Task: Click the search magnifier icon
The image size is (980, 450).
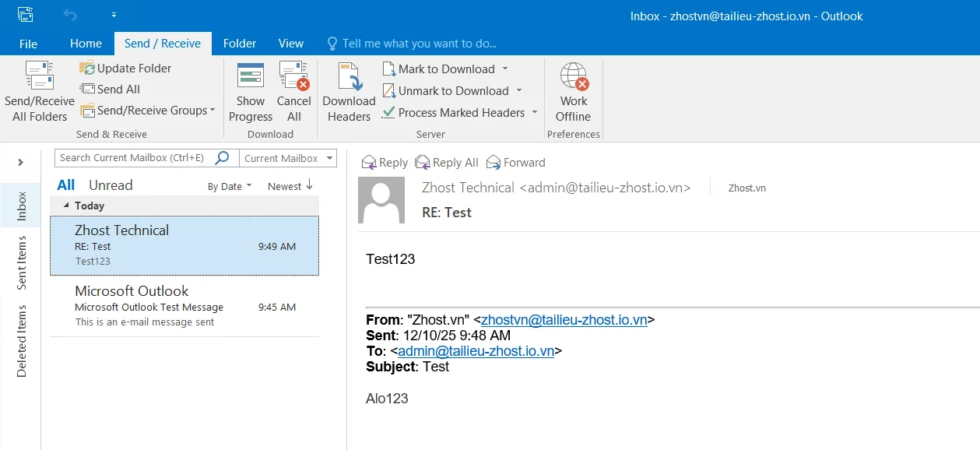Action: pos(223,157)
